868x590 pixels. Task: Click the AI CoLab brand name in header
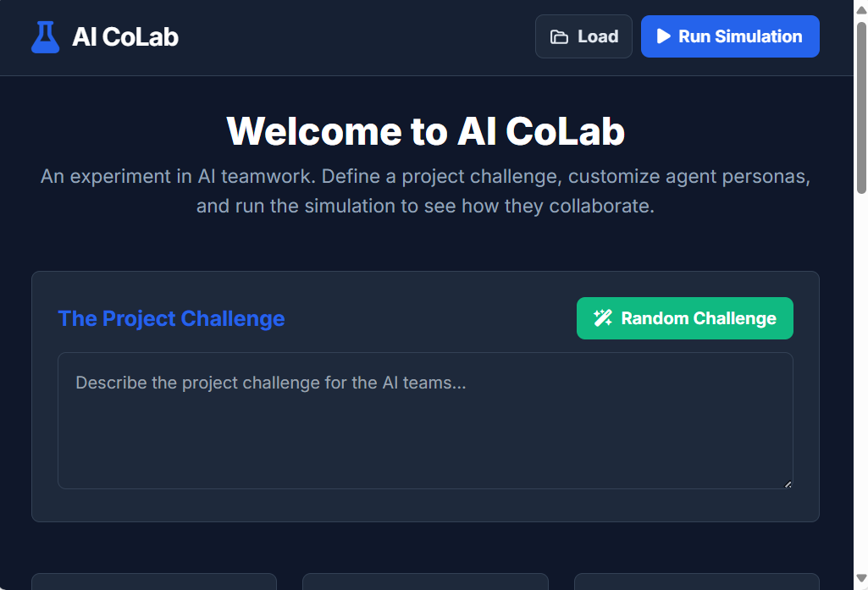(x=125, y=37)
